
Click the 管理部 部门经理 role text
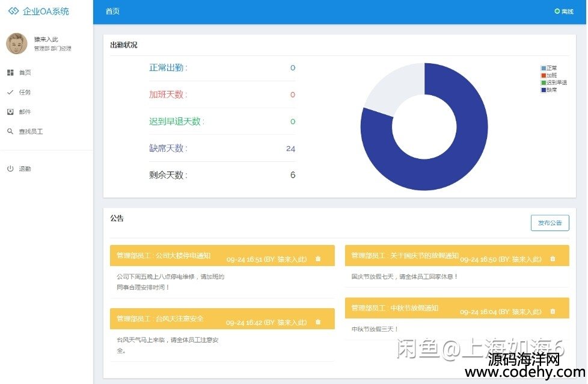point(52,48)
